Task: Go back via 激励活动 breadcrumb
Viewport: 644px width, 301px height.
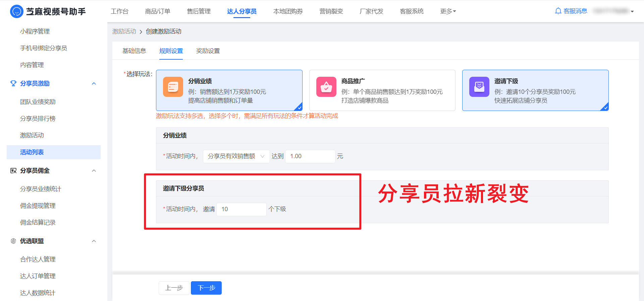Action: click(124, 32)
